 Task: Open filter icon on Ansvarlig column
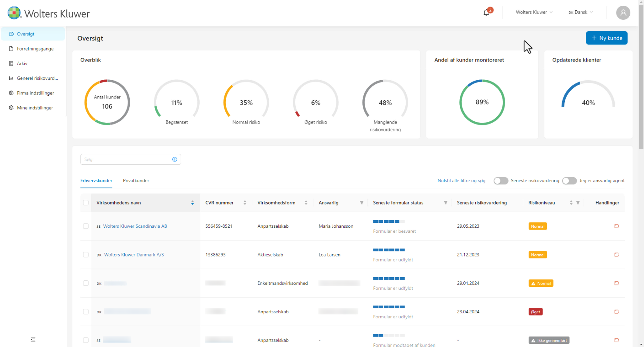pyautogui.click(x=362, y=203)
